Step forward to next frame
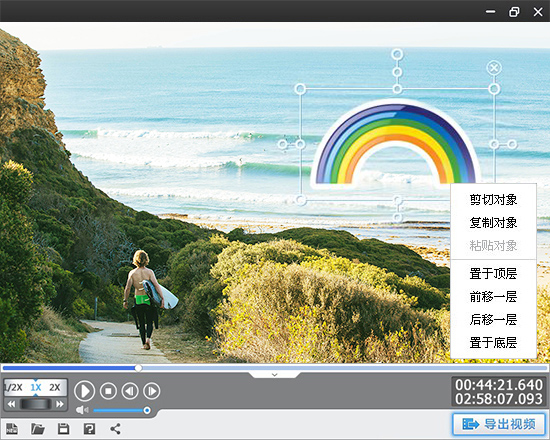Viewport: 550px width, 440px height. coord(152,391)
